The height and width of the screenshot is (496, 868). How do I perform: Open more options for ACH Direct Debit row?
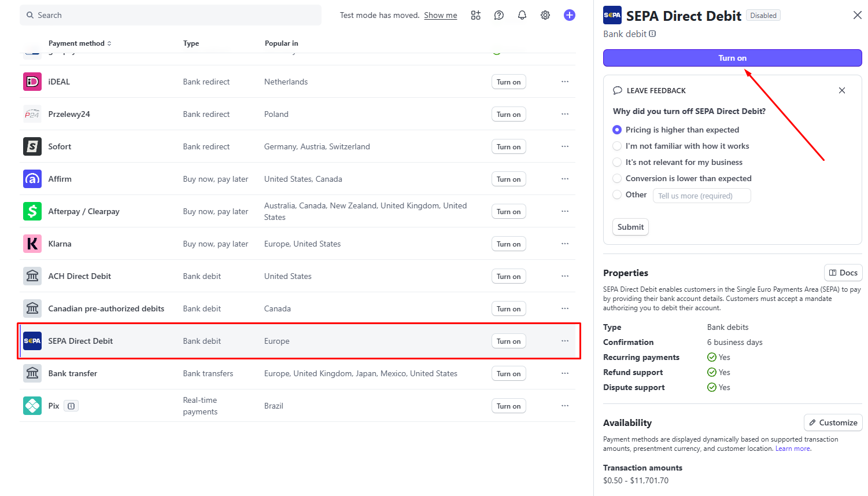coord(565,276)
